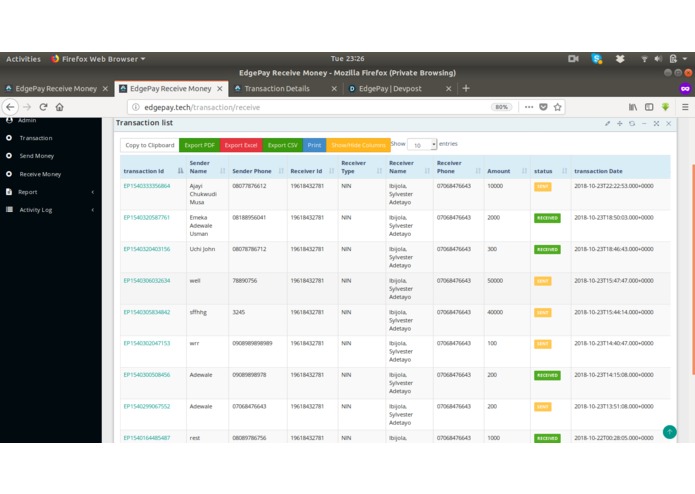Click the 80% zoom level indicator
Screen dimensions: 695x494
coord(501,107)
